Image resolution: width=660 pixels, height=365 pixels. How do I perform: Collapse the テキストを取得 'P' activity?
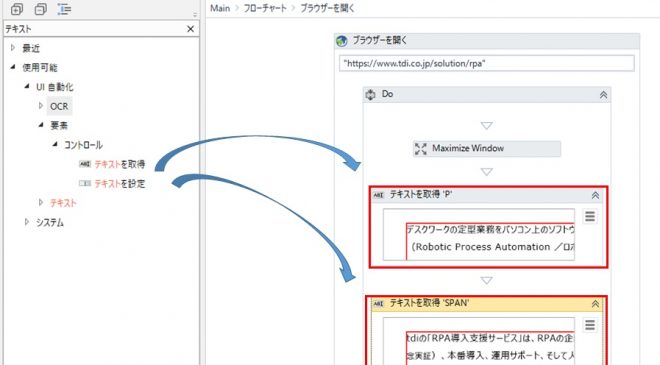click(595, 195)
